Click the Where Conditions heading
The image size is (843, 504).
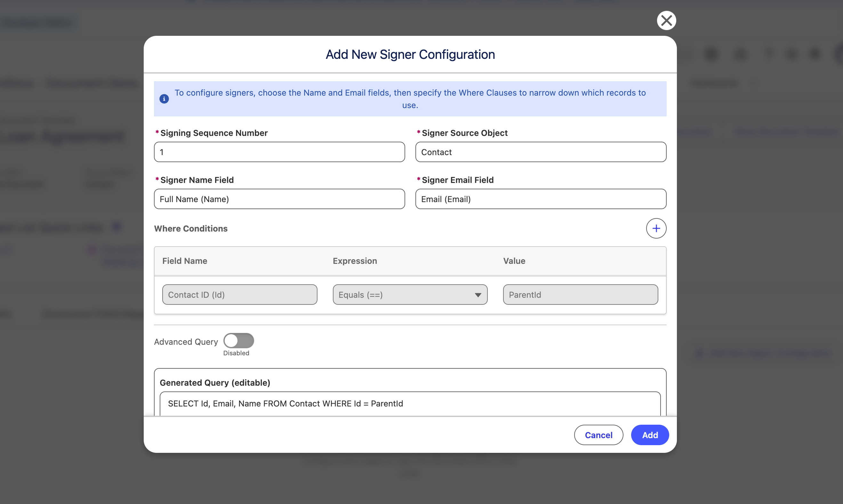[x=191, y=229]
